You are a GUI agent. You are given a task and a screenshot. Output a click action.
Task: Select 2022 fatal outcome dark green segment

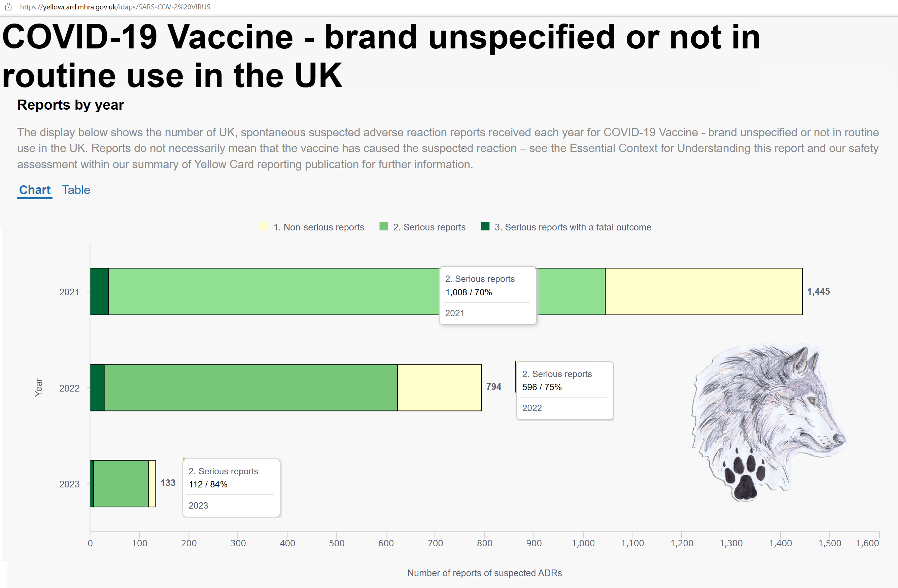pos(97,388)
